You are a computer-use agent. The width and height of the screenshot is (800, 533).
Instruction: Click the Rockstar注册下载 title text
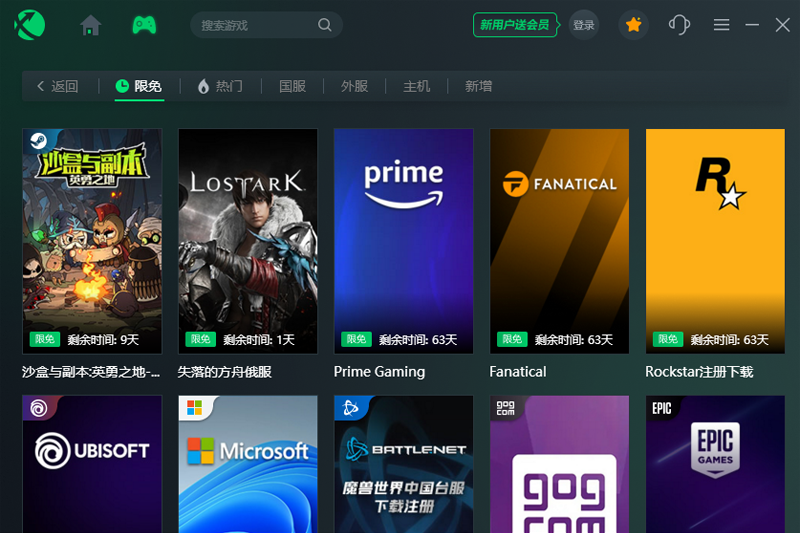(x=699, y=372)
